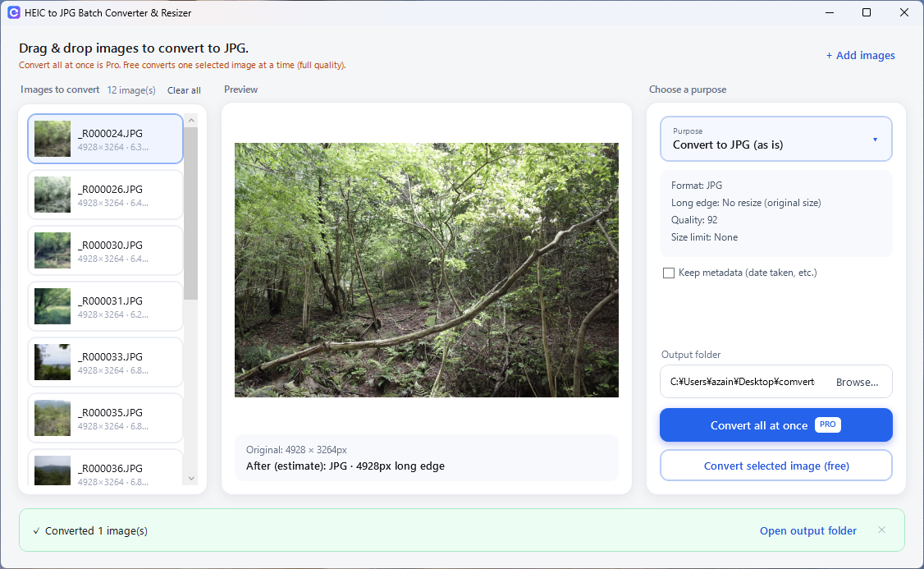Click the 12 image(s) count label

pos(131,90)
